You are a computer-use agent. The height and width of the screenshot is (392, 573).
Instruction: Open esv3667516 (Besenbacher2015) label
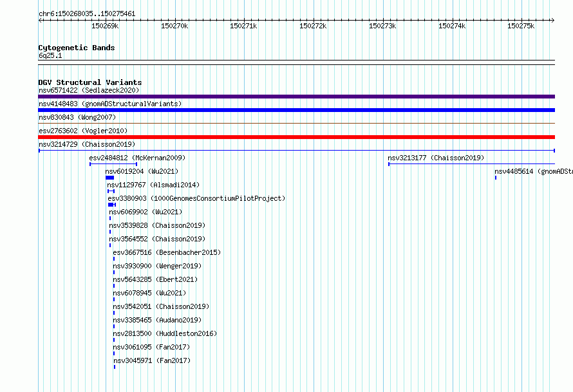coord(167,252)
